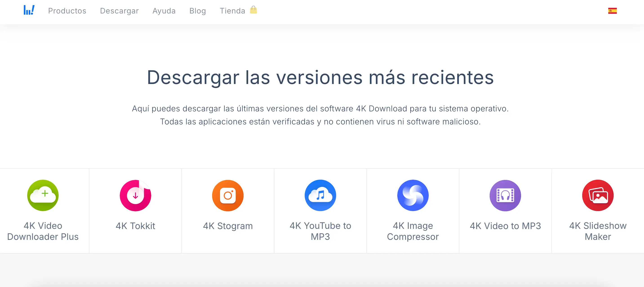This screenshot has height=287, width=644.
Task: Open the Ayuda menu
Action: tap(164, 11)
